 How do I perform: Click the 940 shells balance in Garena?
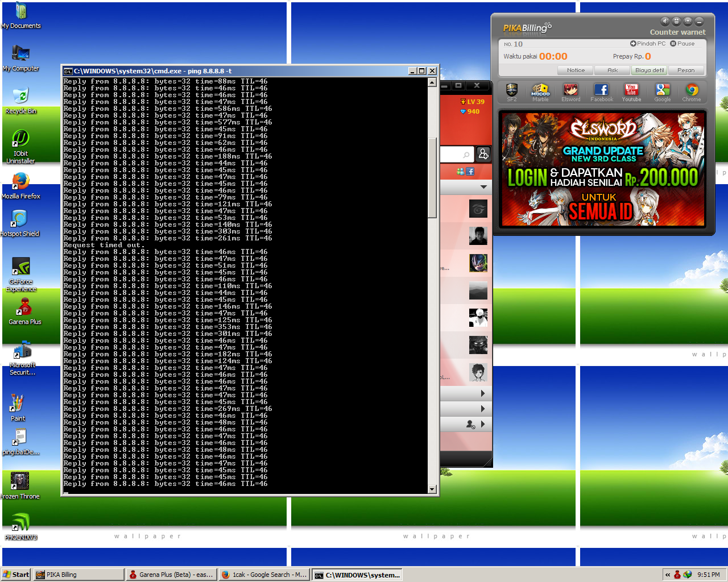tap(470, 111)
